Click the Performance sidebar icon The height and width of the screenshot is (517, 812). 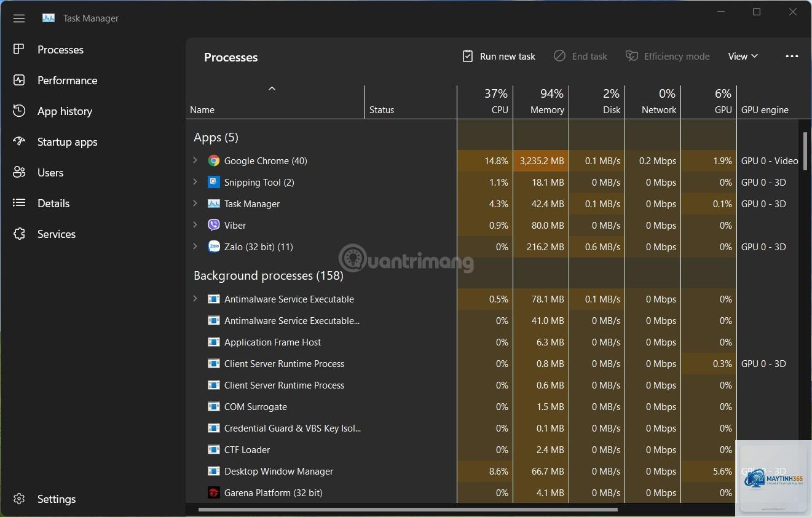(x=19, y=80)
